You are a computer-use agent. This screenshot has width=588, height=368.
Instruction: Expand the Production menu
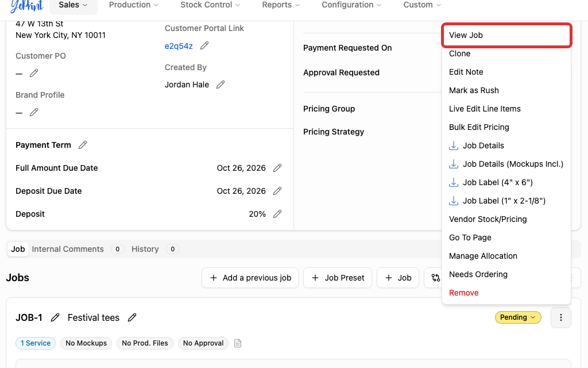pos(133,5)
